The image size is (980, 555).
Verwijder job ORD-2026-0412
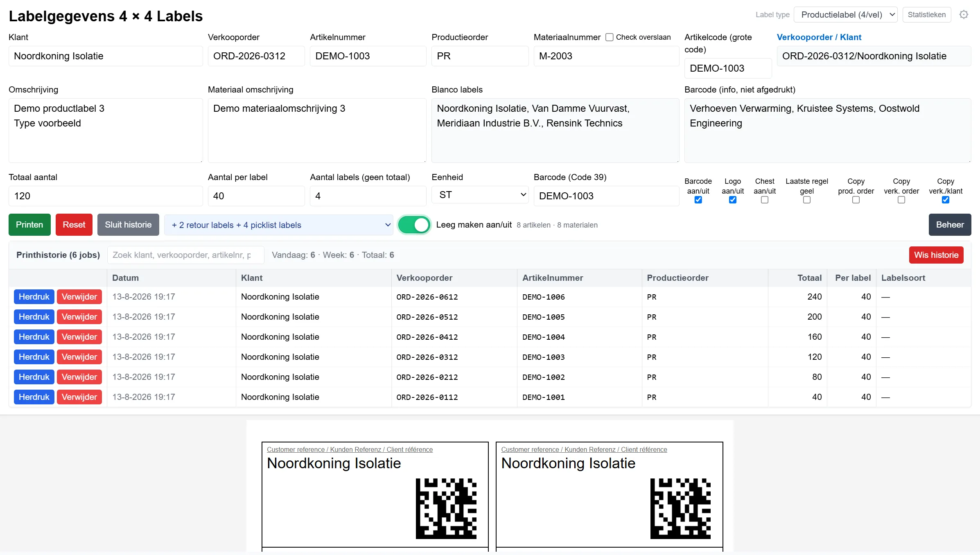coord(79,337)
